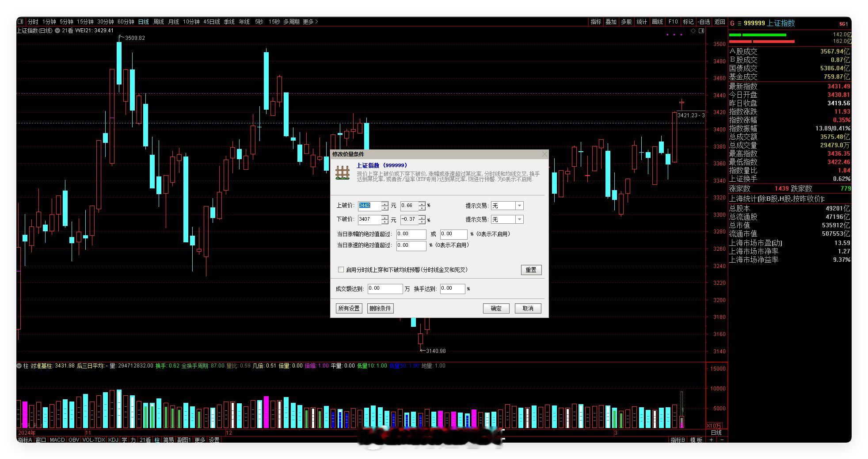Collapse volume sub-chart indicator arrow

point(19,366)
